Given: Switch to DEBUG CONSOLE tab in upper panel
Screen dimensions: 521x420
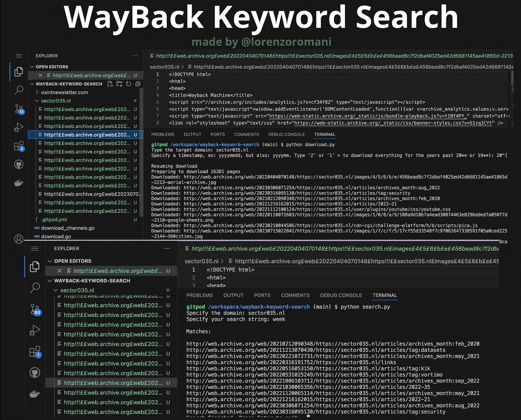Looking at the screenshot, I should click(x=287, y=135).
